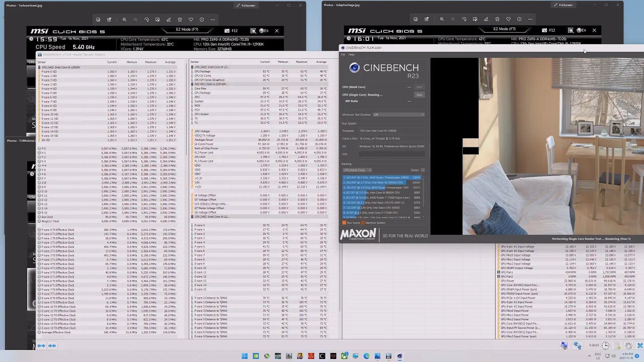Select Intel Core i9-9880H ranking row

pos(382,193)
